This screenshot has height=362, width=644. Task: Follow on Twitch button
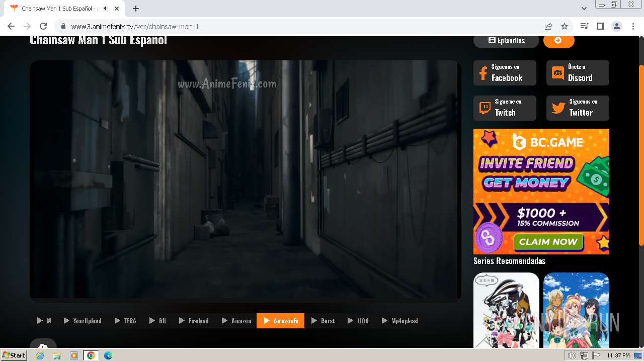coord(505,108)
